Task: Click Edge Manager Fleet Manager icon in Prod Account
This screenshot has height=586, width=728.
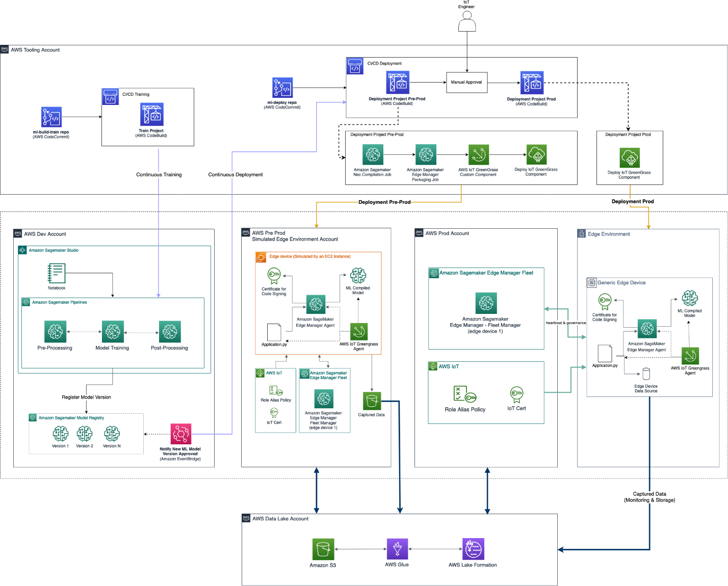Action: click(486, 303)
